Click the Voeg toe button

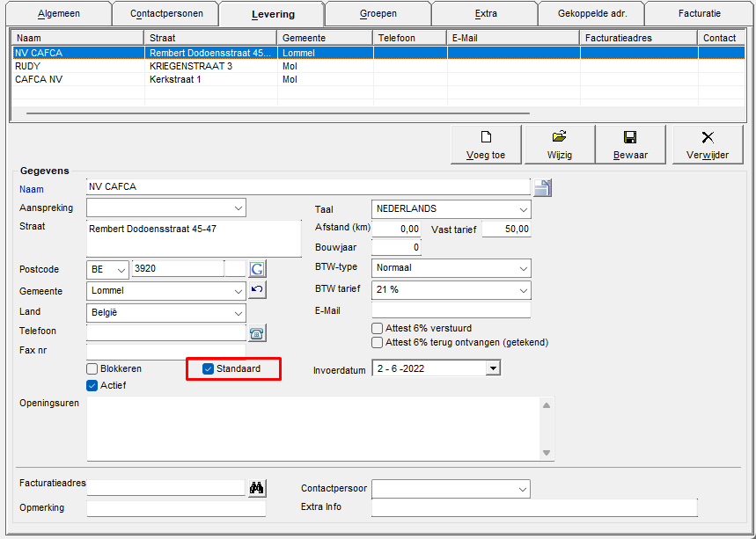[x=486, y=144]
